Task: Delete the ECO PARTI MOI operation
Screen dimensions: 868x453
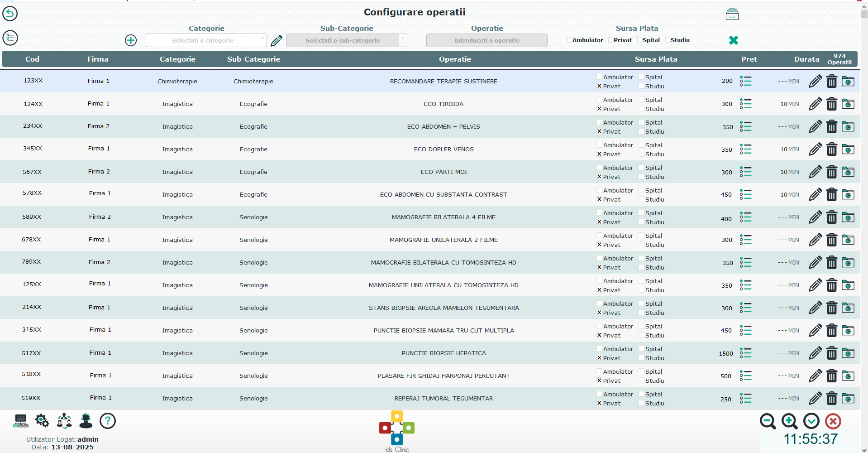Action: coord(832,172)
